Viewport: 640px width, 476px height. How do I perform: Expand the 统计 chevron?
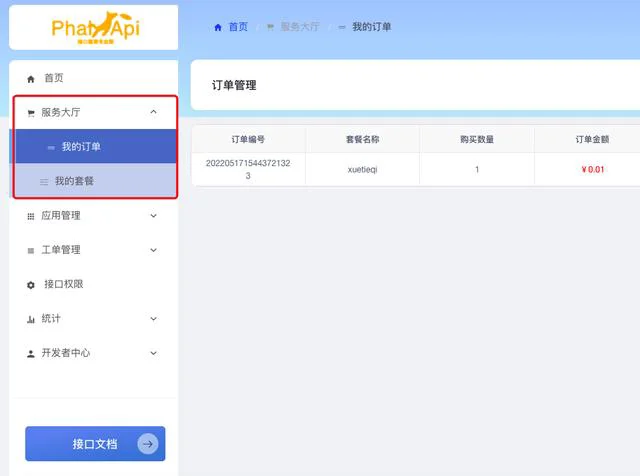pyautogui.click(x=153, y=318)
